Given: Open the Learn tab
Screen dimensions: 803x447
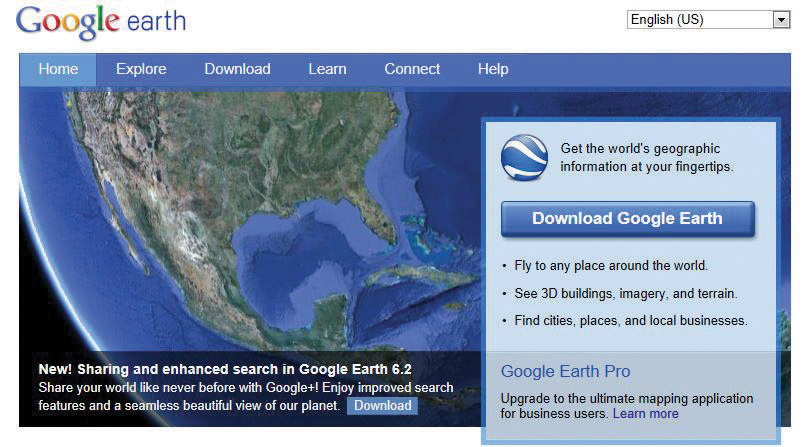Looking at the screenshot, I should [x=327, y=69].
